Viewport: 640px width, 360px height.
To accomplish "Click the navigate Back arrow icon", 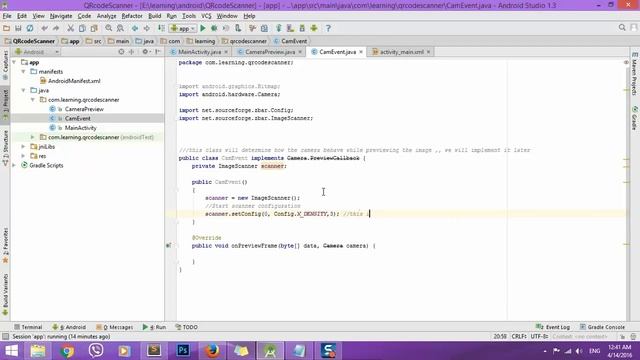I will (x=134, y=28).
